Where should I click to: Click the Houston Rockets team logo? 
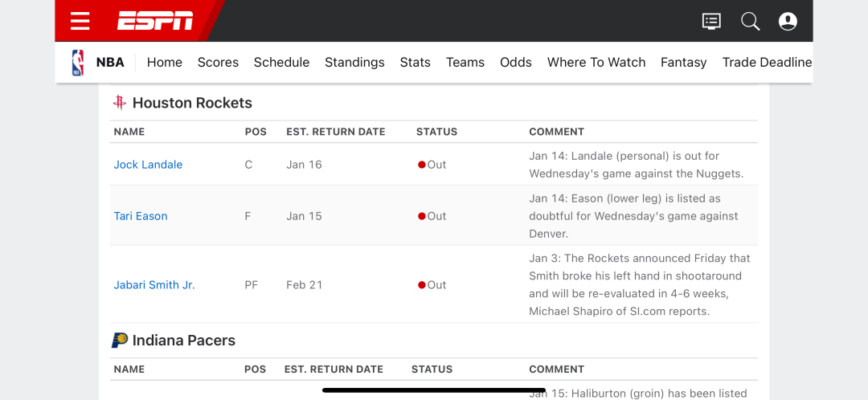(x=119, y=103)
